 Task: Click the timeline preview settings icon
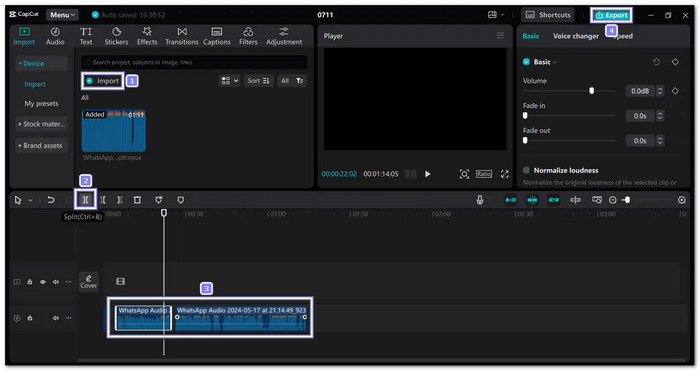[597, 200]
